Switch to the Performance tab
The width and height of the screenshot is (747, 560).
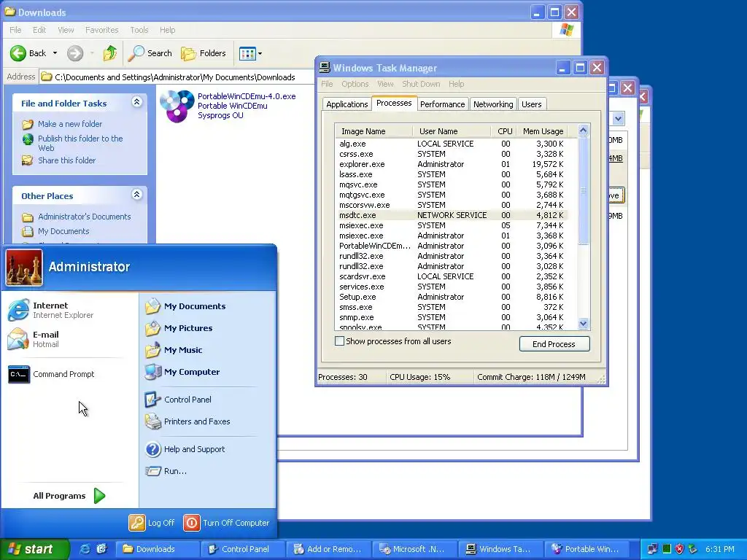tap(442, 104)
